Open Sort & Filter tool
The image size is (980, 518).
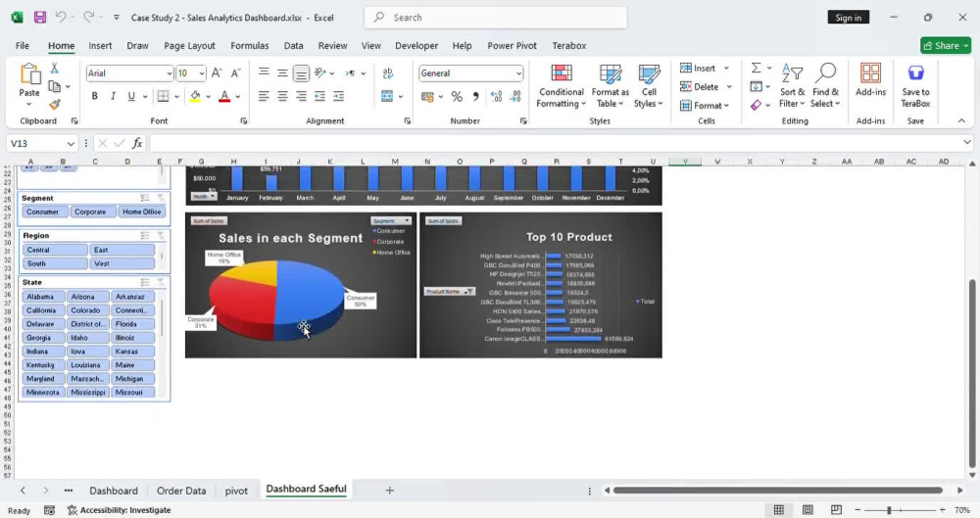793,86
